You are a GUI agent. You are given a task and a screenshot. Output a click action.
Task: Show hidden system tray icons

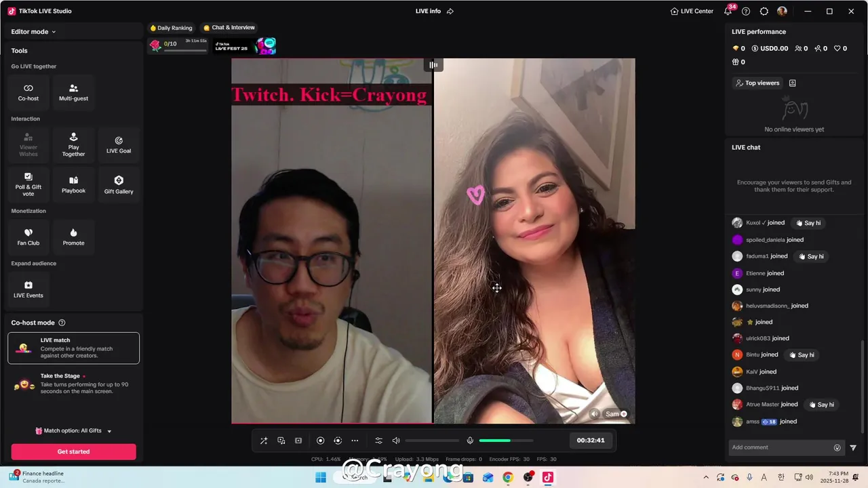click(706, 477)
